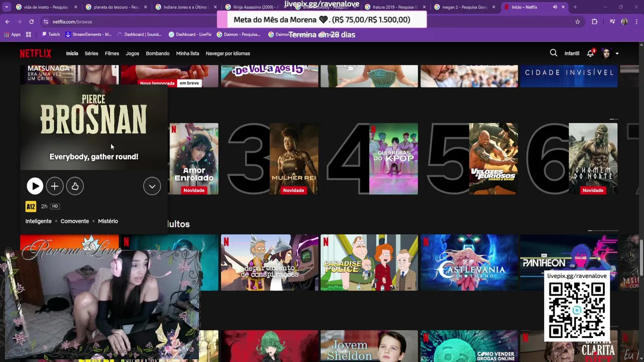The width and height of the screenshot is (644, 362).
Task: Open Filmes in Netflix navigation
Action: 112,53
